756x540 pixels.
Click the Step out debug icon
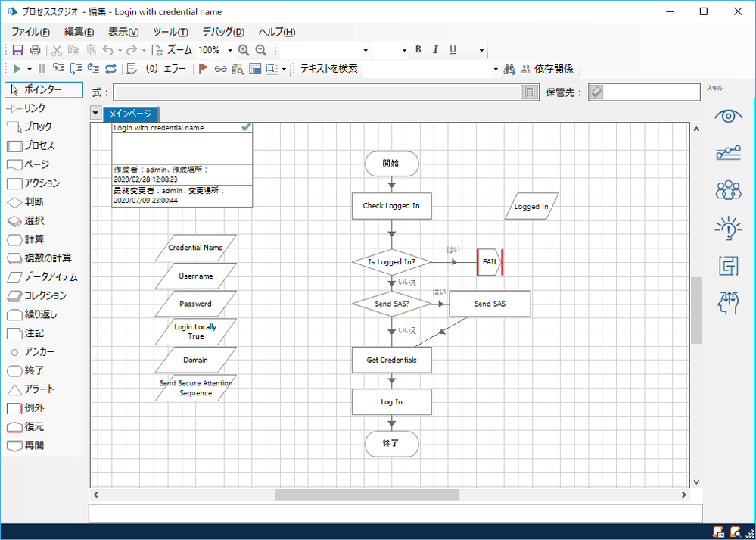click(93, 68)
